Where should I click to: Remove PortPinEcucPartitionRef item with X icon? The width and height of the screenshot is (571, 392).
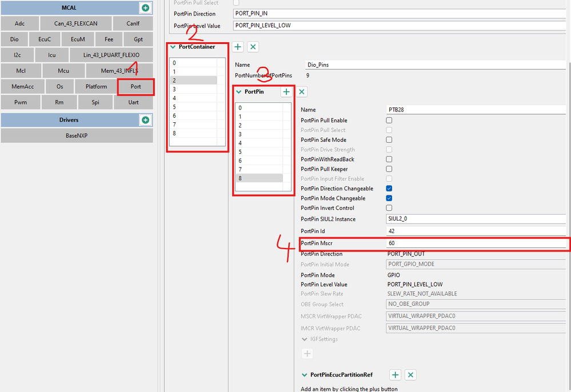[x=410, y=374]
